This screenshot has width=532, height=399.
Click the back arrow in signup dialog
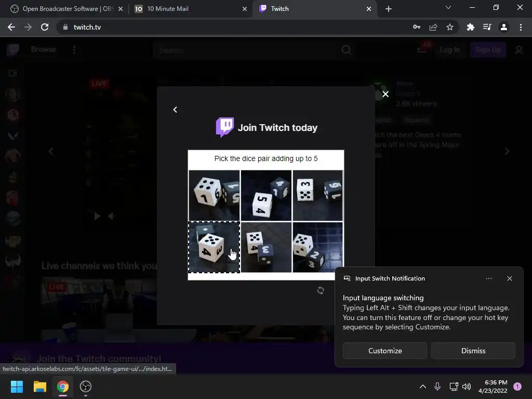point(175,110)
